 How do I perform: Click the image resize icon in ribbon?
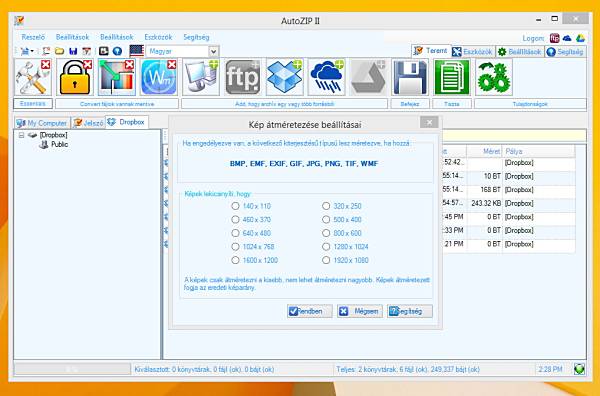(117, 77)
